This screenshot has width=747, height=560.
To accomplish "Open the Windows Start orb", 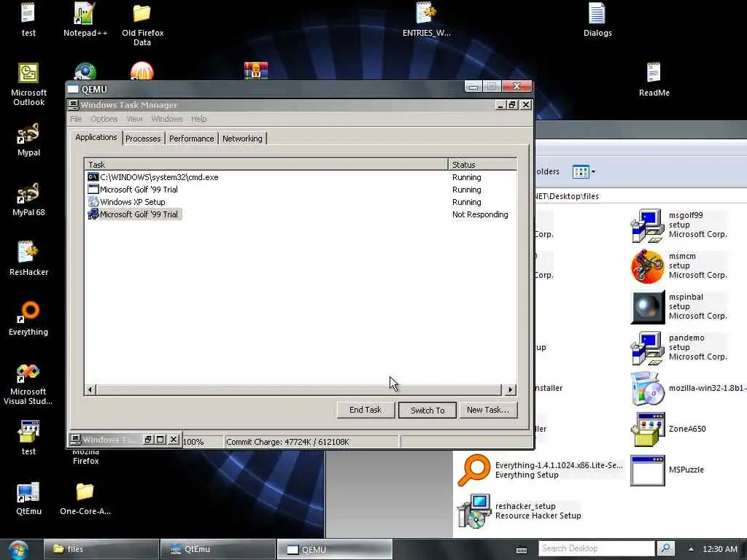I will tap(18, 550).
